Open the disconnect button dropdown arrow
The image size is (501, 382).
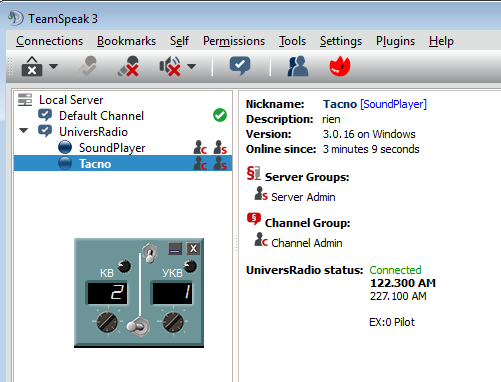point(53,66)
